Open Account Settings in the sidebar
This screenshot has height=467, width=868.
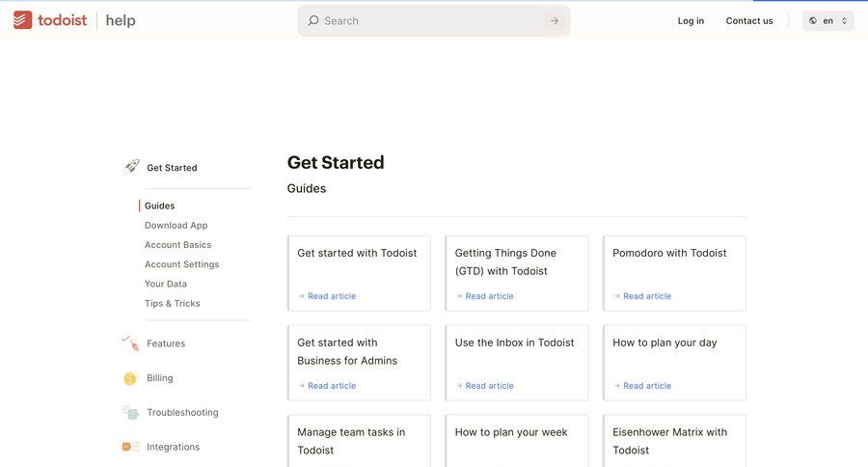tap(181, 264)
